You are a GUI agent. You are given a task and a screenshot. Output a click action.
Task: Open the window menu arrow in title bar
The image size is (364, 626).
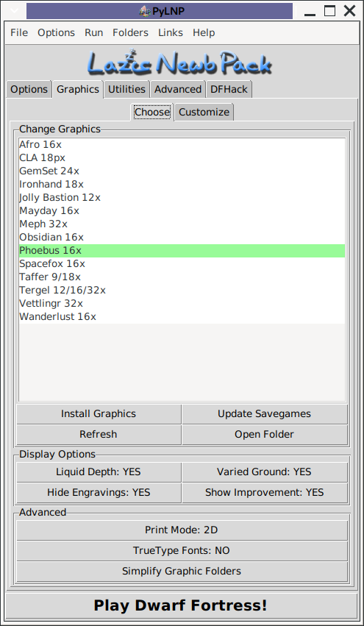pyautogui.click(x=15, y=11)
